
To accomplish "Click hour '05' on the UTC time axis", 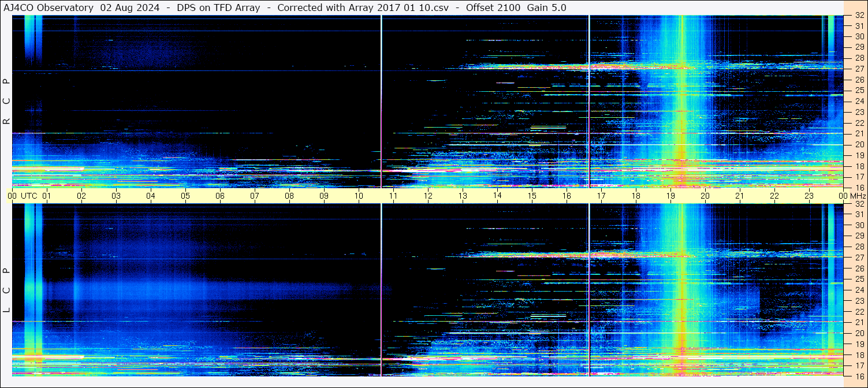I will coord(185,196).
